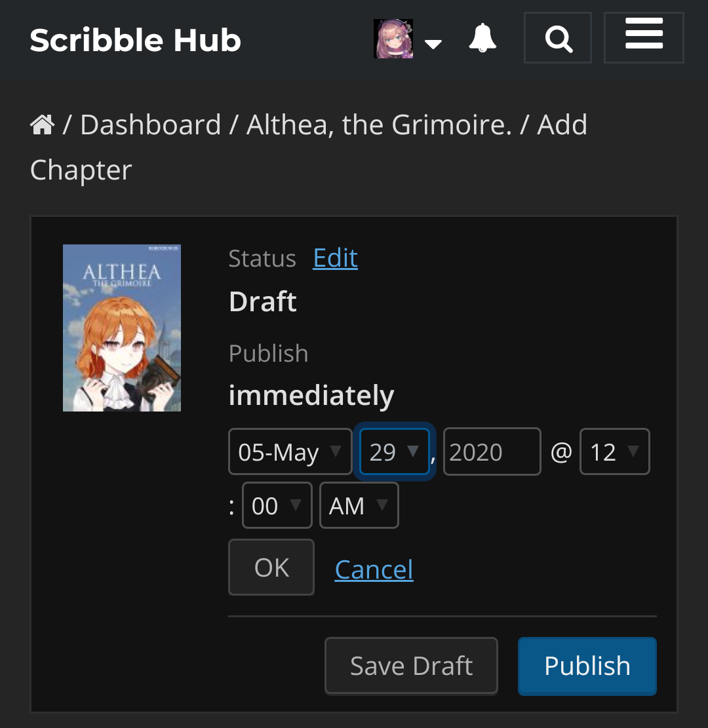Expand the AM/PM selector
Image resolution: width=708 pixels, height=728 pixels.
point(359,505)
